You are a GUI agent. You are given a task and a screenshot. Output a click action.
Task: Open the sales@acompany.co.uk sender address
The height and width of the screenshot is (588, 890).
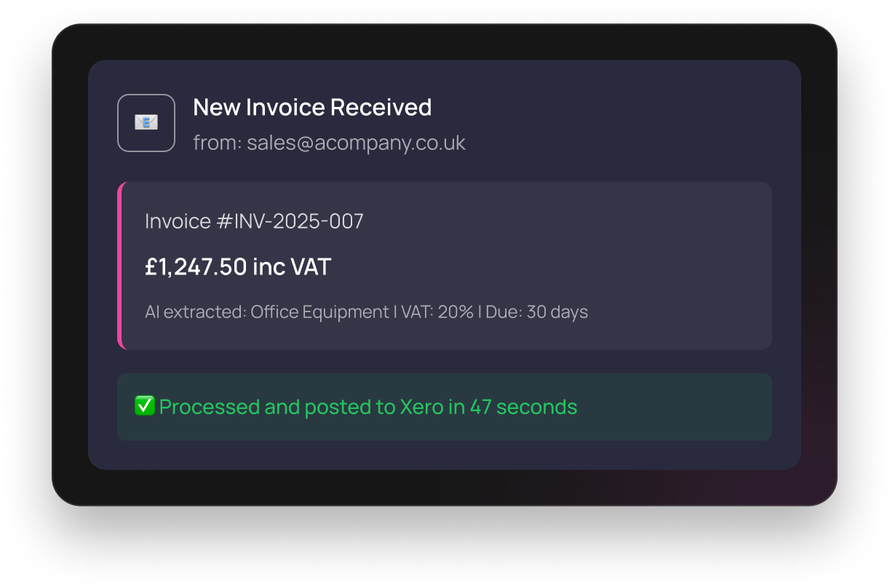pos(356,143)
